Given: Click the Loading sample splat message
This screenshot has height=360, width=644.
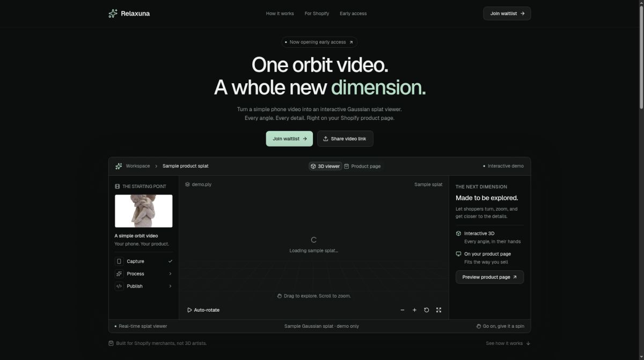Looking at the screenshot, I should click(314, 251).
